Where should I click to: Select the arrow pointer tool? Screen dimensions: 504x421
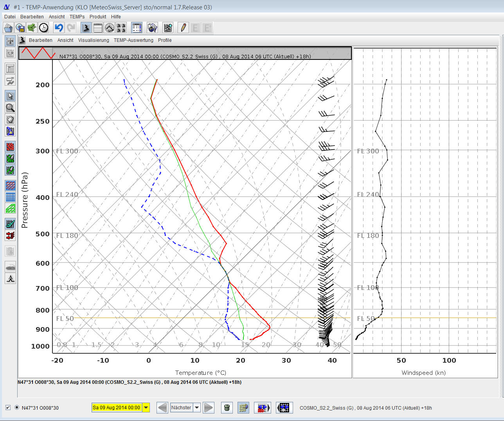pyautogui.click(x=10, y=96)
